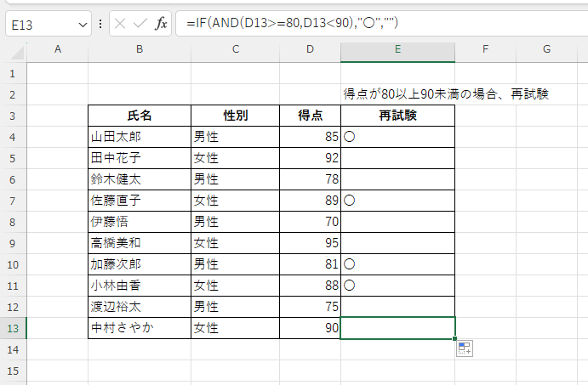Select column B header
This screenshot has width=588, height=385.
(x=140, y=49)
